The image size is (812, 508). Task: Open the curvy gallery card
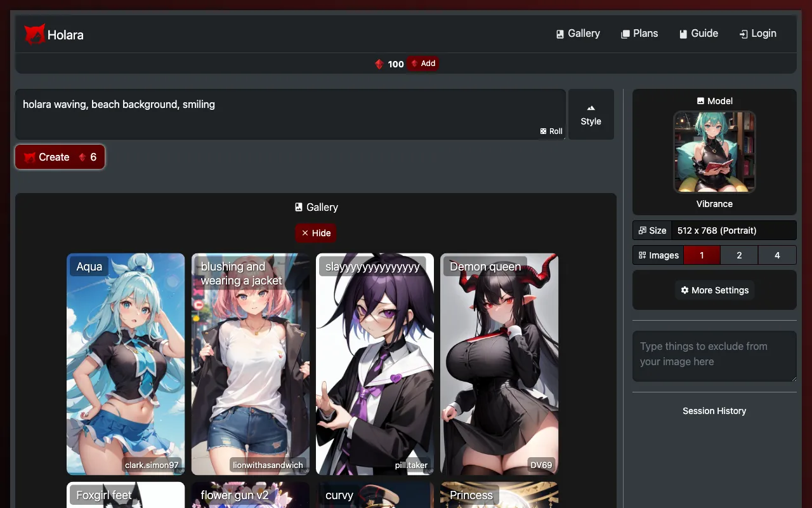point(375,495)
